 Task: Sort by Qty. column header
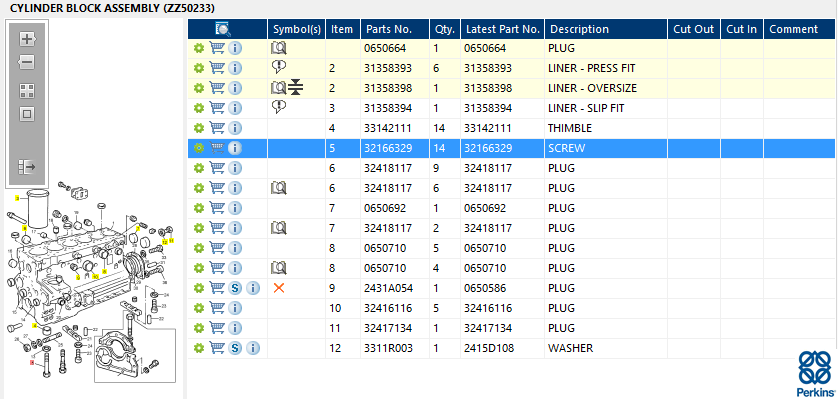tap(445, 29)
